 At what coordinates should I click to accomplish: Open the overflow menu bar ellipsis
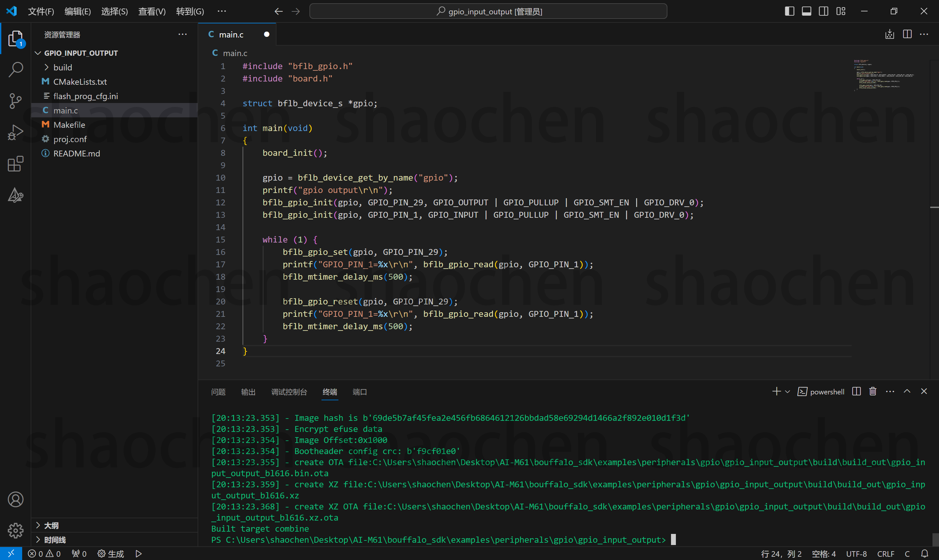[221, 11]
